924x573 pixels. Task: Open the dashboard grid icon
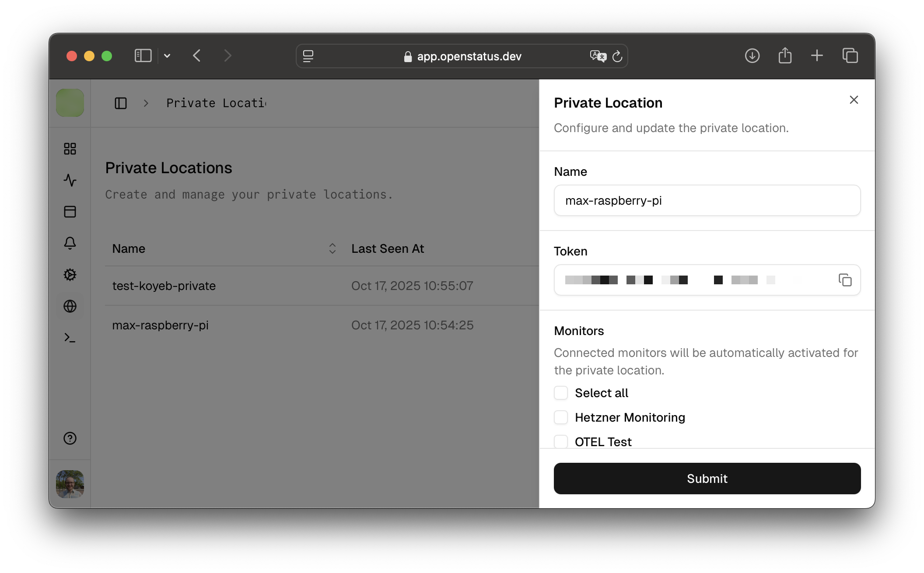(x=70, y=149)
